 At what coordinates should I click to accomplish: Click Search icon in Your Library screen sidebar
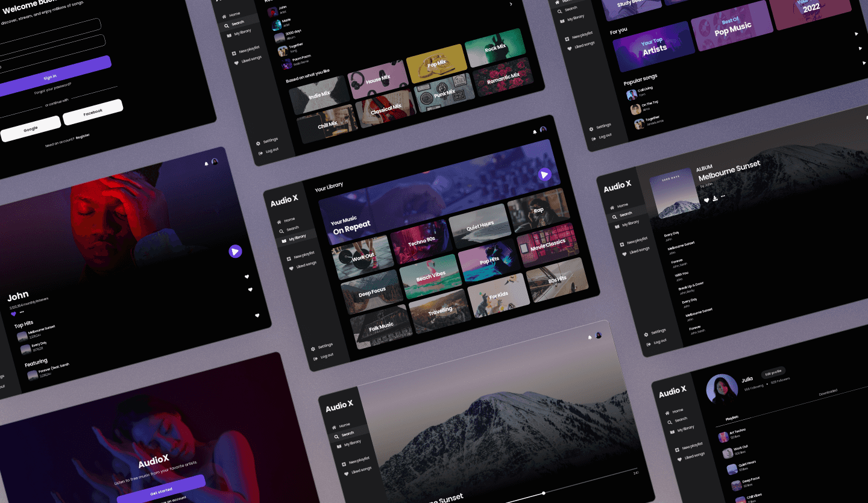[x=281, y=231]
